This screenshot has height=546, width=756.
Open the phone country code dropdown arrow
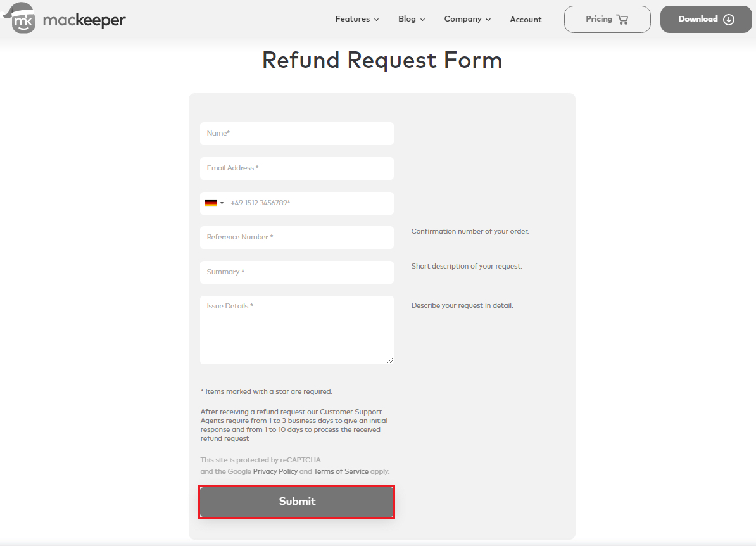click(x=222, y=203)
